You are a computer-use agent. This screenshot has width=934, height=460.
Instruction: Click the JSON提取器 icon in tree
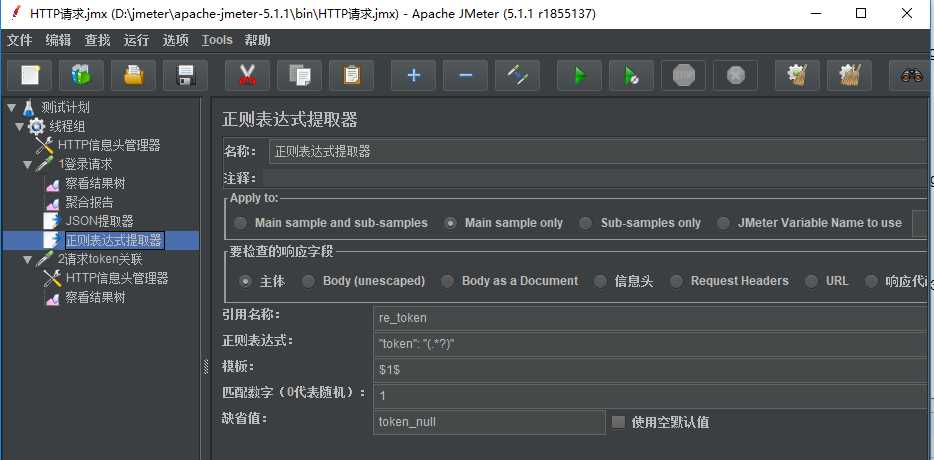(x=53, y=221)
